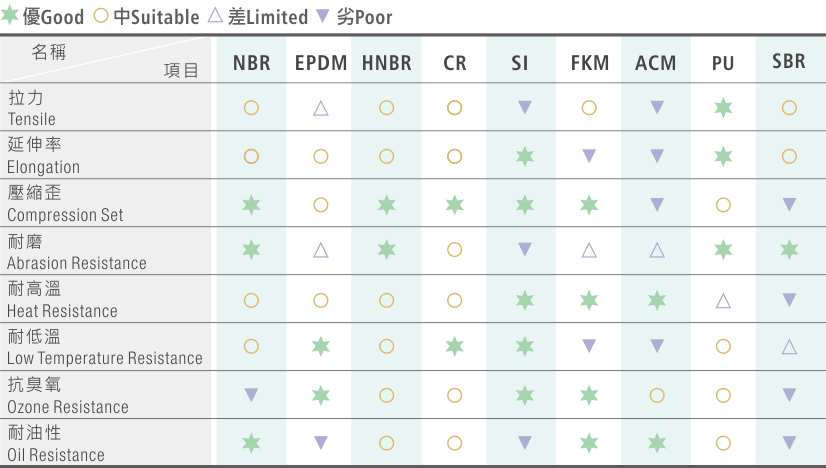Click the PU Tensile star rating
826x468 pixels.
(x=723, y=108)
